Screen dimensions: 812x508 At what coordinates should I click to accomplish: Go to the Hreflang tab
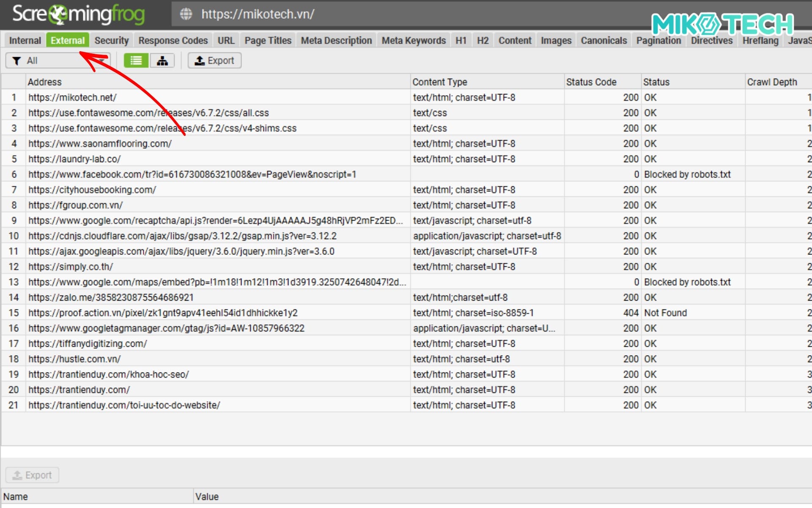point(760,41)
